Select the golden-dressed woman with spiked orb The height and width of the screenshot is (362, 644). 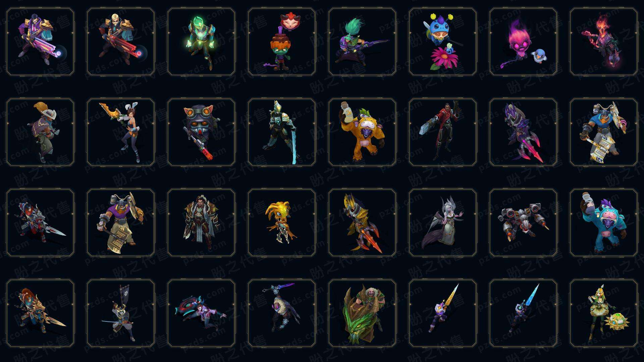tap(604, 313)
